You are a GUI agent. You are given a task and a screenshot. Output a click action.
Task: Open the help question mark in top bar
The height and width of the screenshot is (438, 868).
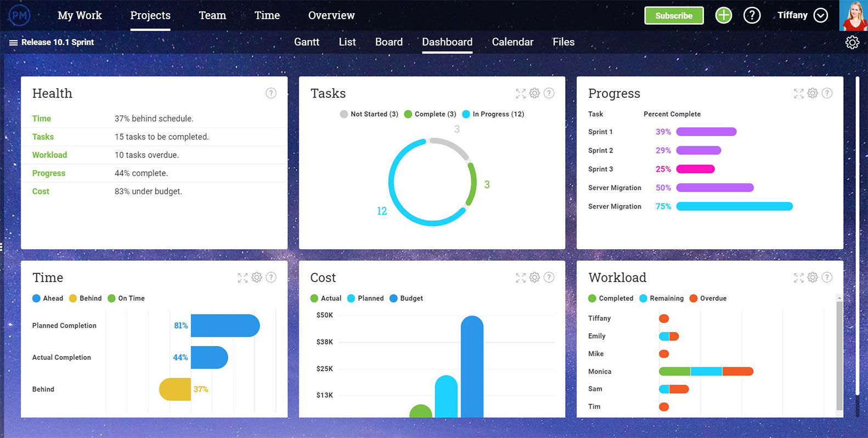coord(752,15)
